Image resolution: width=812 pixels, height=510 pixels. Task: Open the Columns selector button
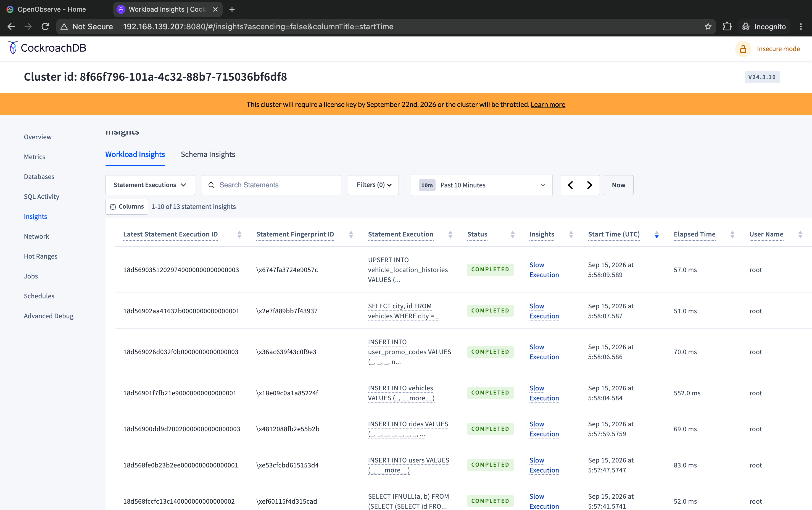(127, 207)
